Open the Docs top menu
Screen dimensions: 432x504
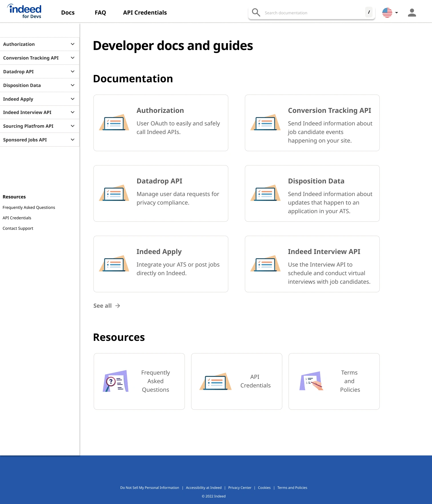(x=68, y=13)
